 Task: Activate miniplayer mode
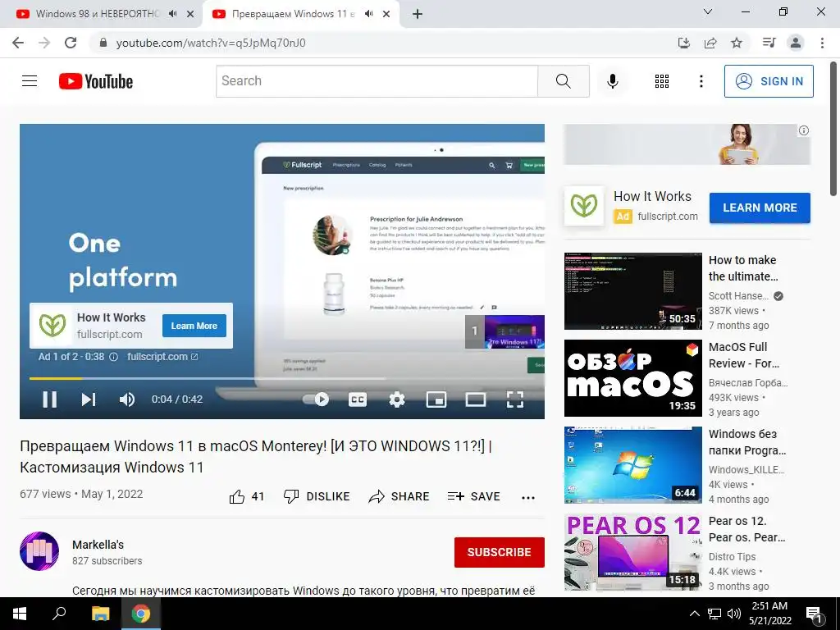pyautogui.click(x=436, y=399)
